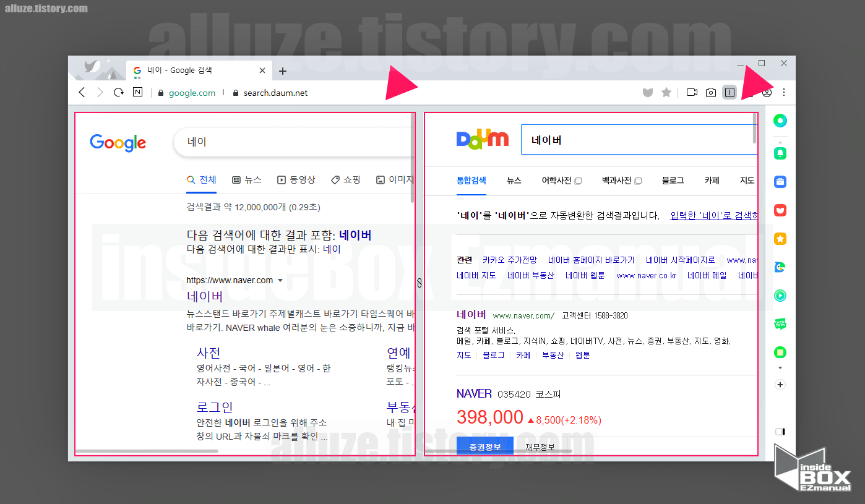Click the shield-shaped icon in address bar
This screenshot has height=504, width=865.
tap(648, 93)
